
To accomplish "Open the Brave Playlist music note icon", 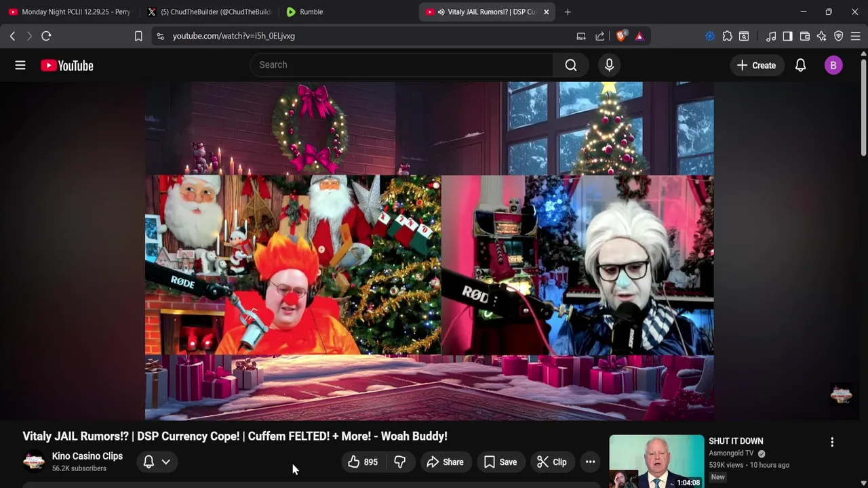I will click(771, 36).
